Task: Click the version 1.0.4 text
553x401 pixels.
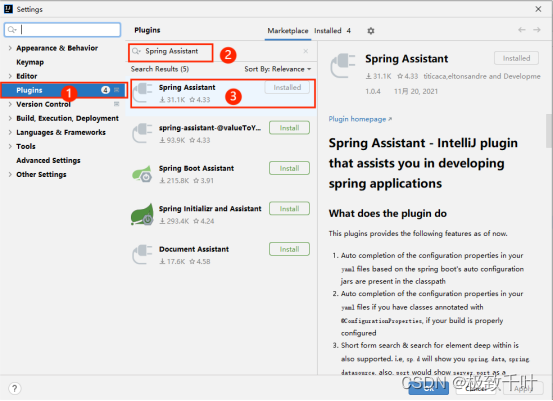Action: tap(373, 92)
